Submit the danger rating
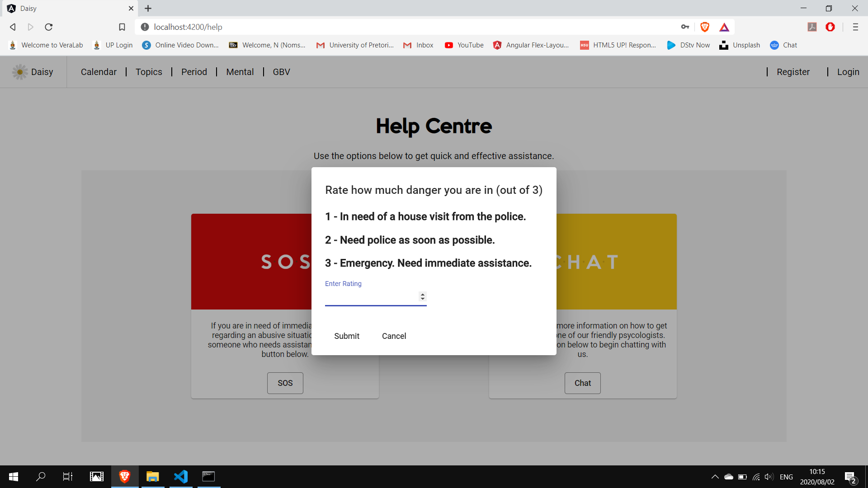The image size is (868, 488). point(347,336)
